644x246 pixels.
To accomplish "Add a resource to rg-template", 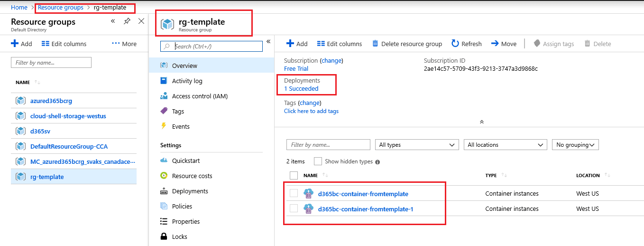I will tap(297, 44).
